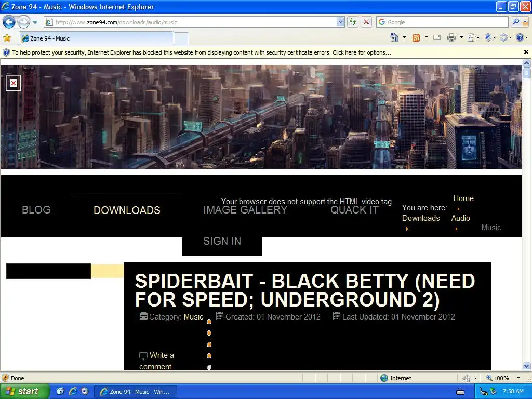Screen dimensions: 532x399
Task: Open the Help question mark menu
Action: 522,37
